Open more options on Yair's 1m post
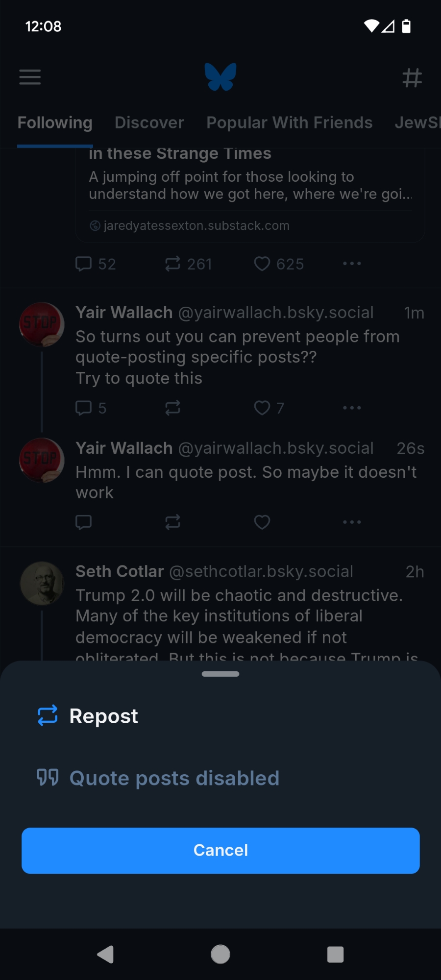 point(352,408)
